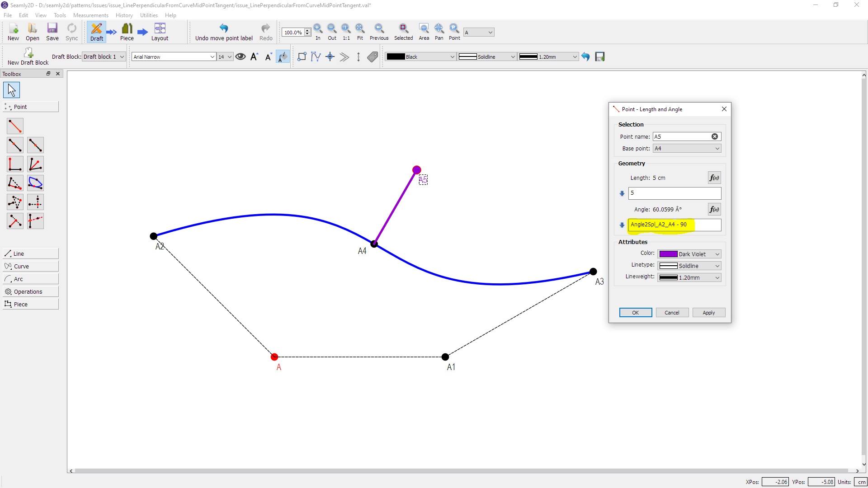Expand the Linetype Solidline dropdown in dialog
Image resolution: width=868 pixels, height=488 pixels.
click(x=689, y=266)
